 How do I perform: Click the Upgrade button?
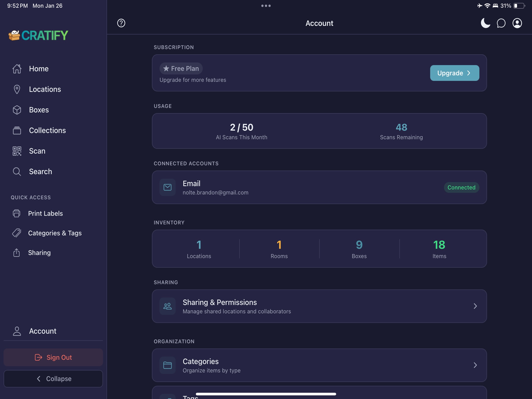click(455, 73)
